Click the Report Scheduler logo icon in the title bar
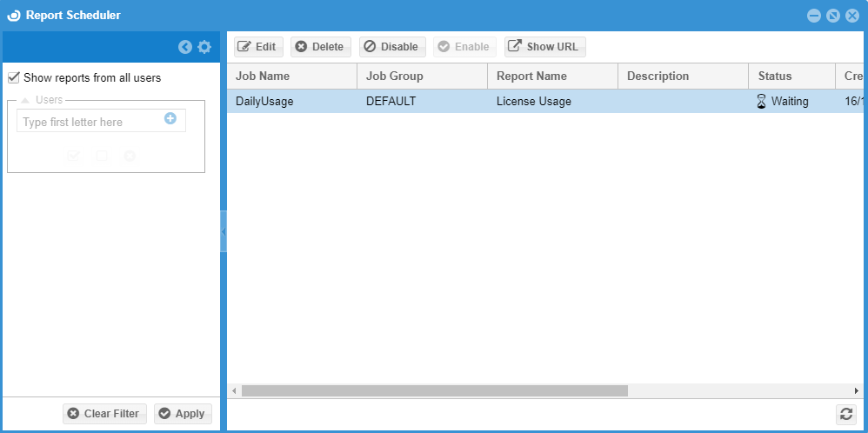Viewport: 868px width, 433px height. (x=13, y=16)
